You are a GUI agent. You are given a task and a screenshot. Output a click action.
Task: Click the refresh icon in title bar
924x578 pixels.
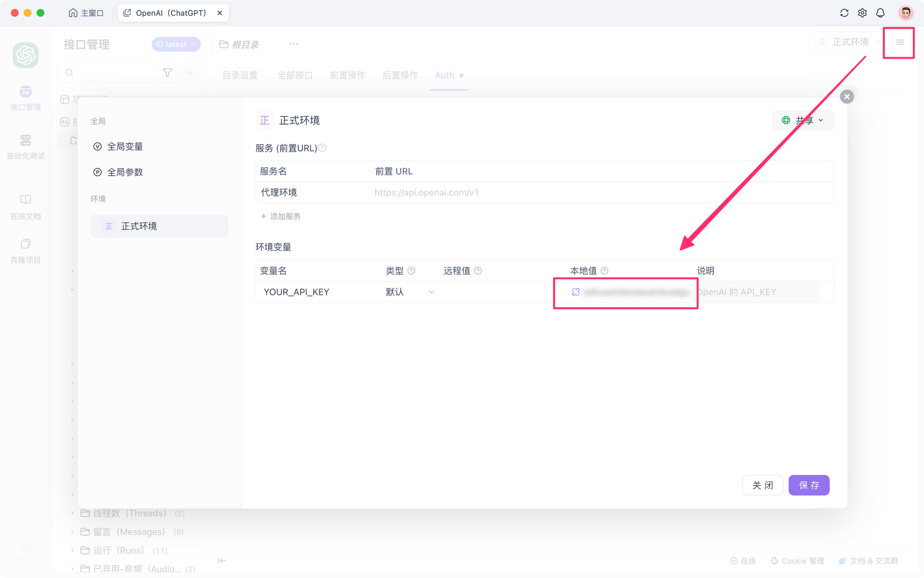click(844, 13)
